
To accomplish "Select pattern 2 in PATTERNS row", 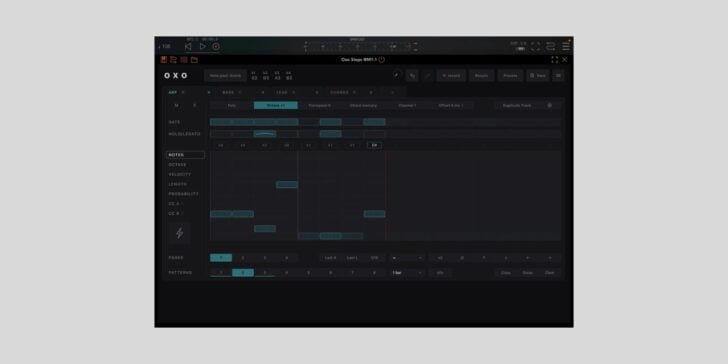I will point(243,273).
